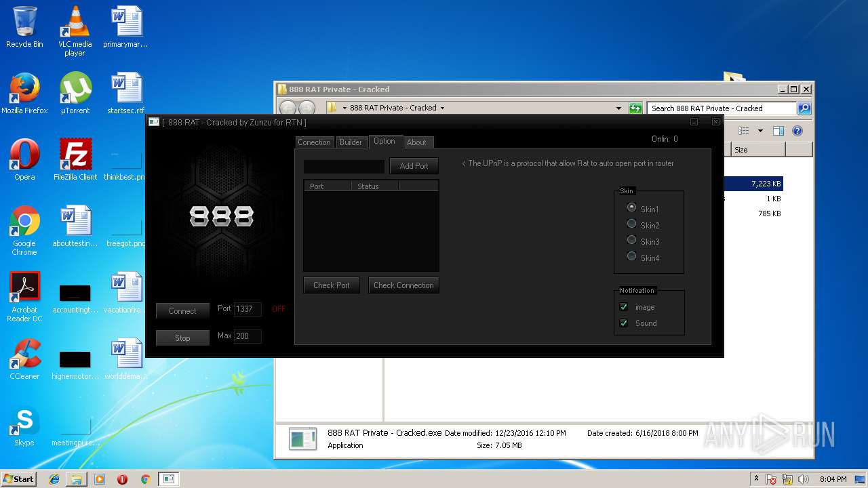The height and width of the screenshot is (488, 868).
Task: Click the volume speaker tray icon
Action: tap(804, 479)
